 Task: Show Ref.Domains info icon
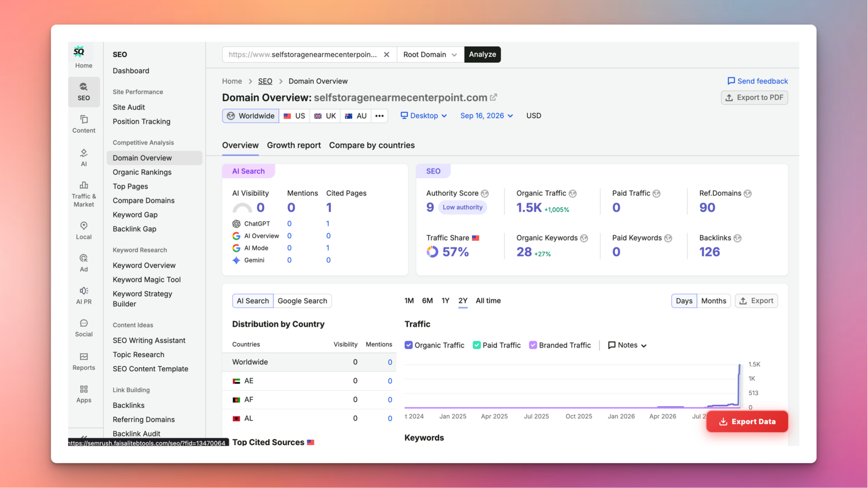(748, 194)
